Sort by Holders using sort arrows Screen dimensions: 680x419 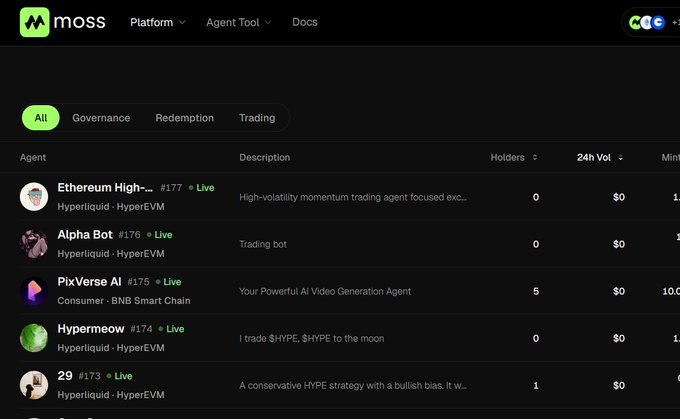coord(535,157)
